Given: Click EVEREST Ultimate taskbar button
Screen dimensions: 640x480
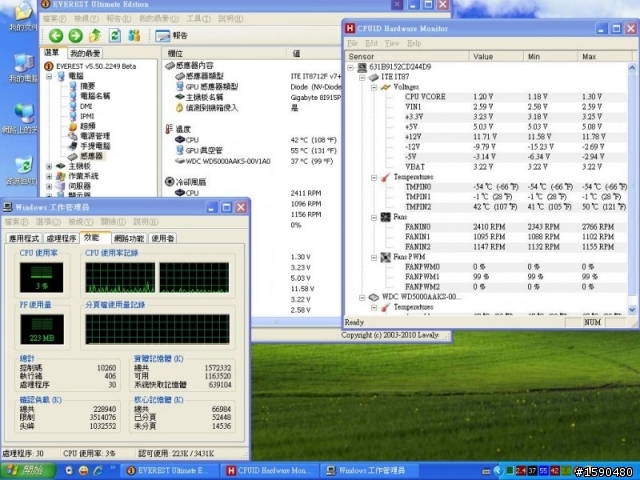Looking at the screenshot, I should 171,471.
